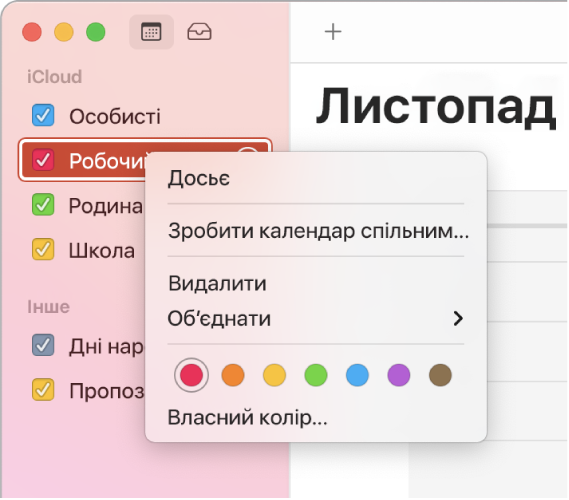Select the Школа calendar name
Image resolution: width=569 pixels, height=500 pixels.
point(102,250)
